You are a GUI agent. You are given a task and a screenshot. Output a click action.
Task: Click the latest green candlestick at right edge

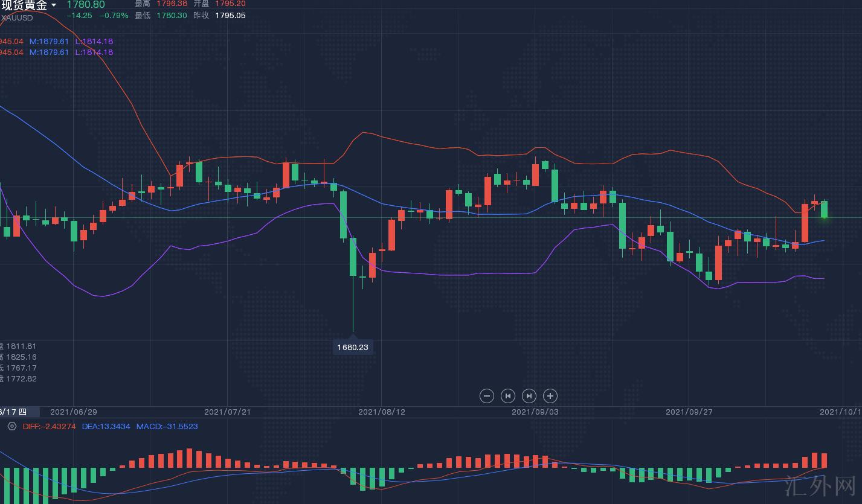click(824, 209)
